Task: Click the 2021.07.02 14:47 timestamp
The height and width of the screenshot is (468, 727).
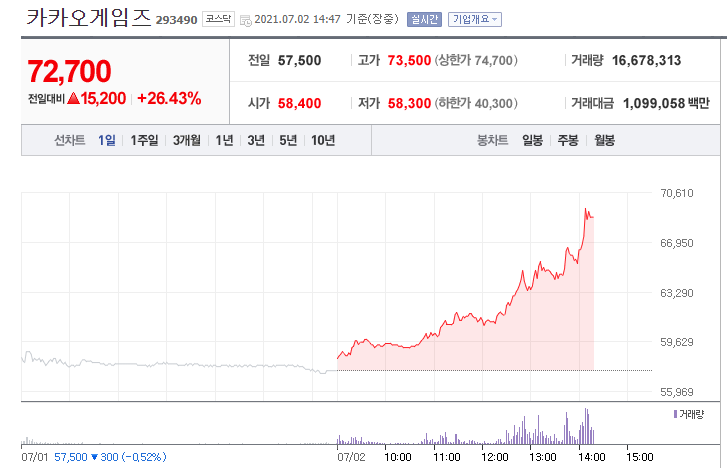Action: coord(297,19)
